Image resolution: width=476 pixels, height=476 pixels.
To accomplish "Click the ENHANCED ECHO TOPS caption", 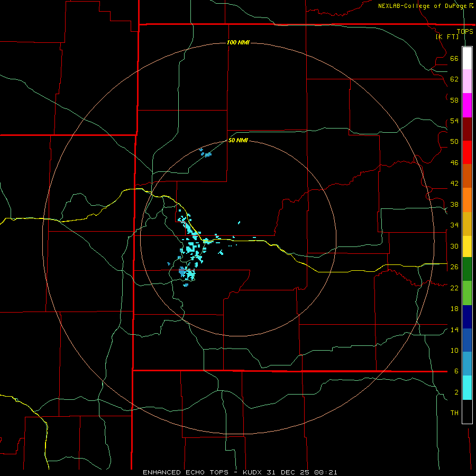I will [185, 472].
